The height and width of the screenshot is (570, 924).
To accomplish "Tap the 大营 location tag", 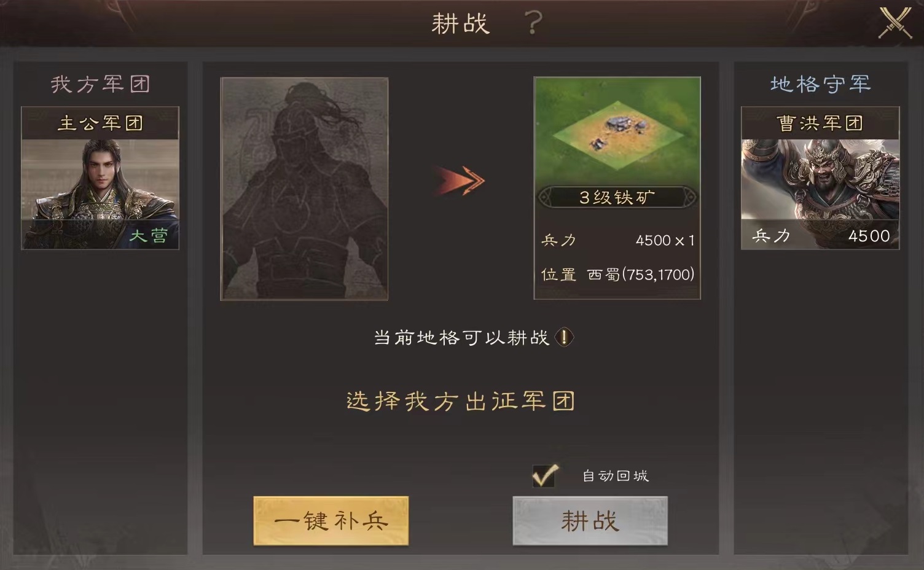I will 149,236.
